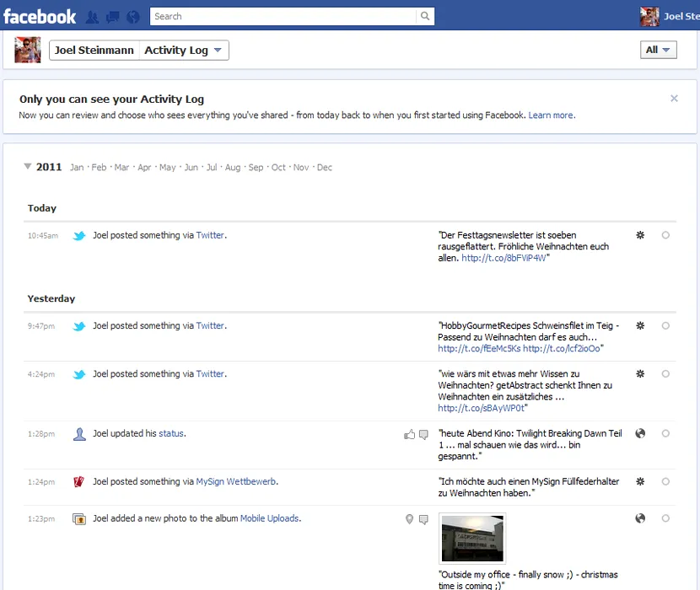
Task: Click comment icon on the Mobile Uploads entry
Action: (423, 519)
